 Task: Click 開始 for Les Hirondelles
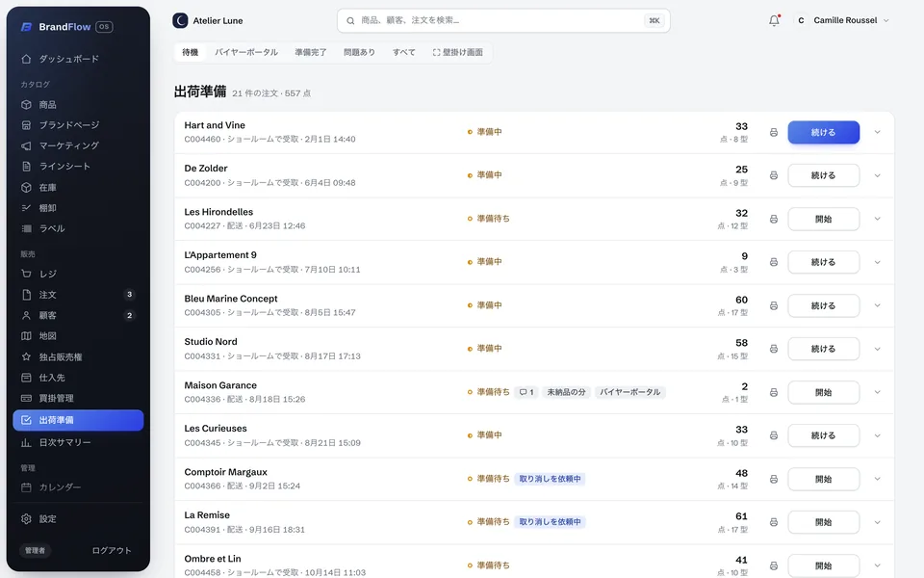click(823, 220)
